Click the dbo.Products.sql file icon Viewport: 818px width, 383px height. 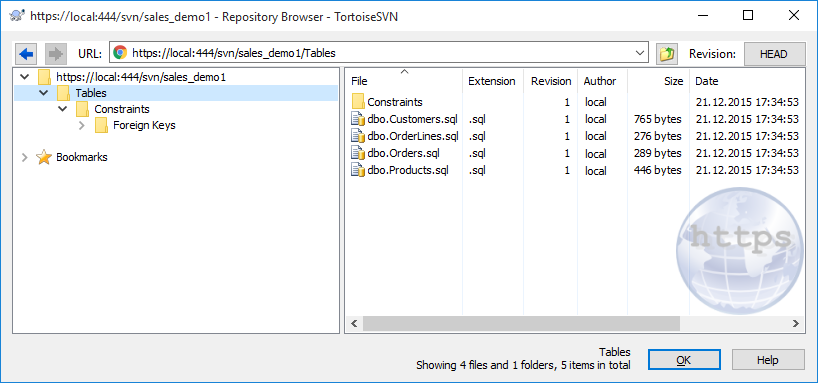358,170
